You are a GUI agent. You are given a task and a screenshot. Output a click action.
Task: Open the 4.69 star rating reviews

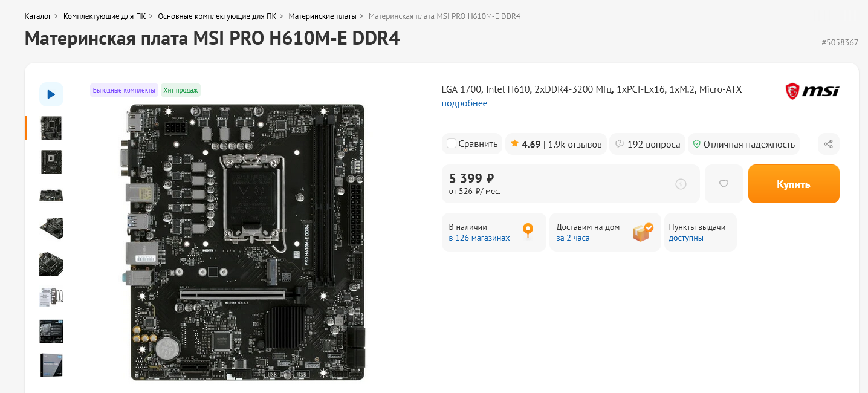pyautogui.click(x=555, y=144)
